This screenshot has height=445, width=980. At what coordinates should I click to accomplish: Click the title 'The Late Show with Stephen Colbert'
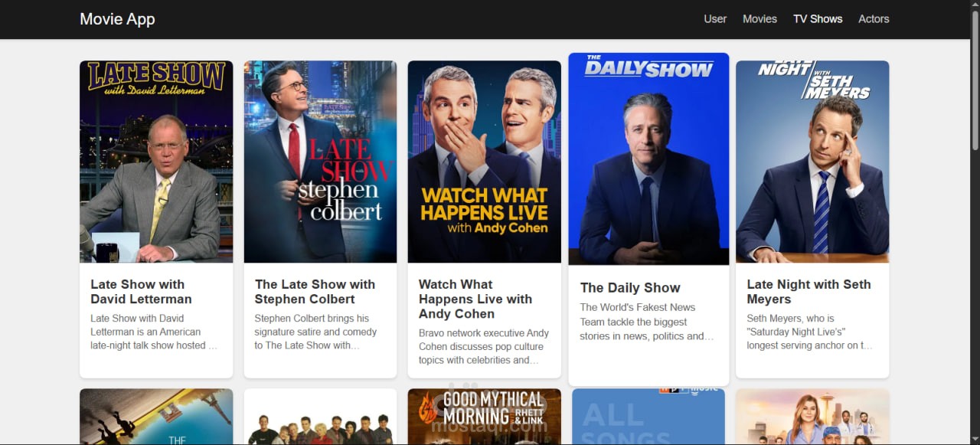point(315,292)
